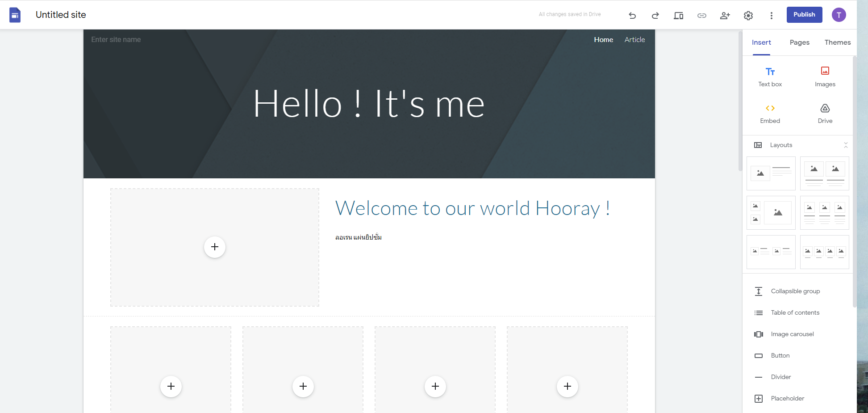Click the insert panel scrollbar
The height and width of the screenshot is (413, 868).
(x=855, y=181)
